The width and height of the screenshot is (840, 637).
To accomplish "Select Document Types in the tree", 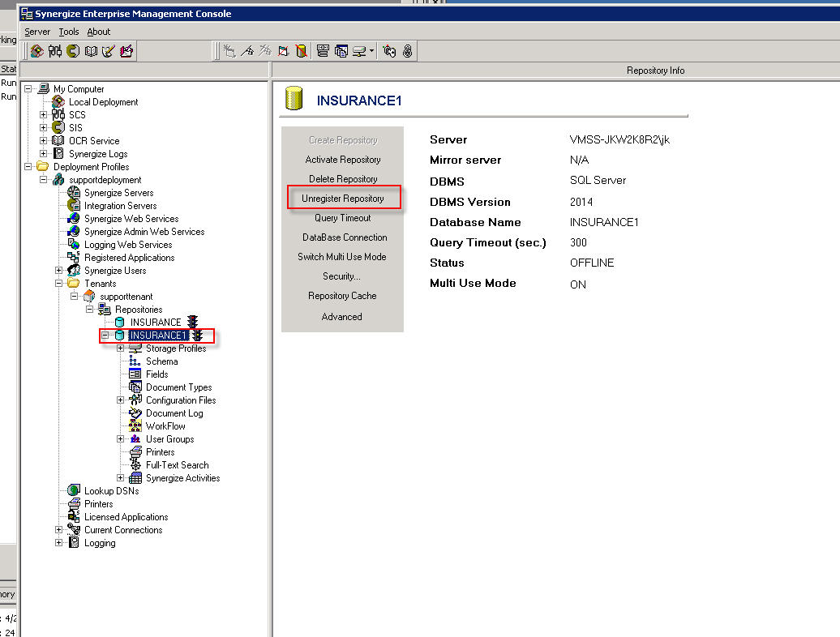I will tap(179, 387).
